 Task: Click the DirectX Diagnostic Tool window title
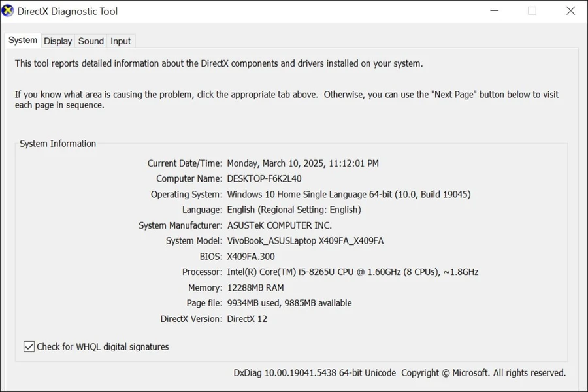point(67,11)
